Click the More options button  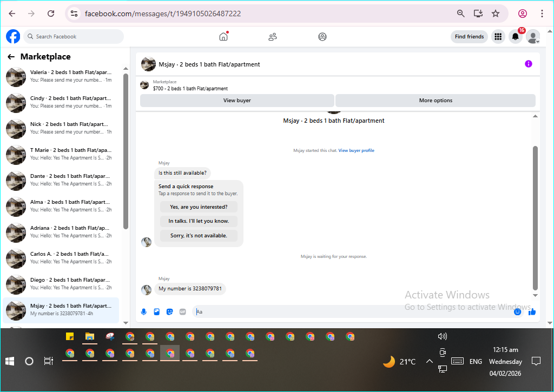point(436,100)
